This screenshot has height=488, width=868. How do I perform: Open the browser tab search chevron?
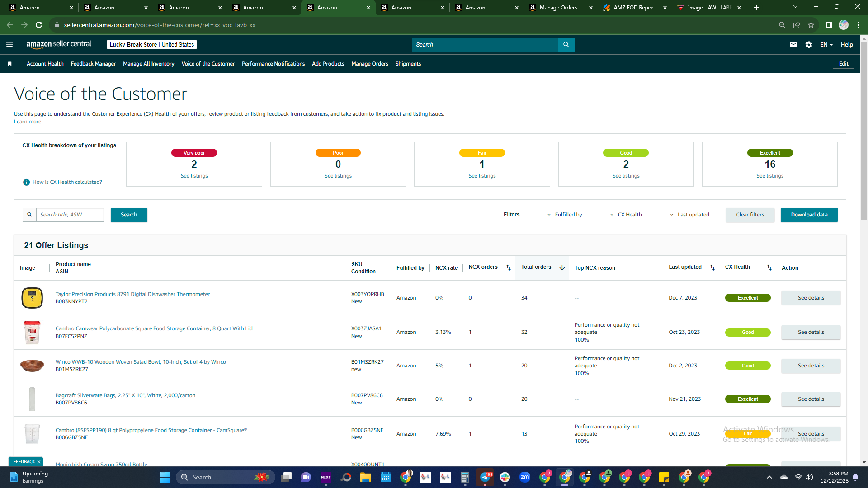(x=795, y=7)
